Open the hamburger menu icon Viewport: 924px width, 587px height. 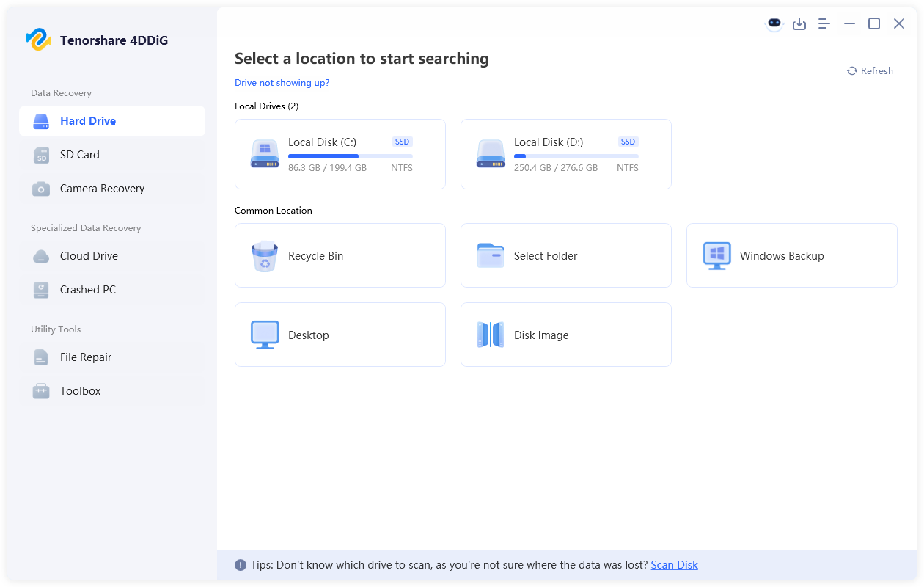click(x=824, y=23)
